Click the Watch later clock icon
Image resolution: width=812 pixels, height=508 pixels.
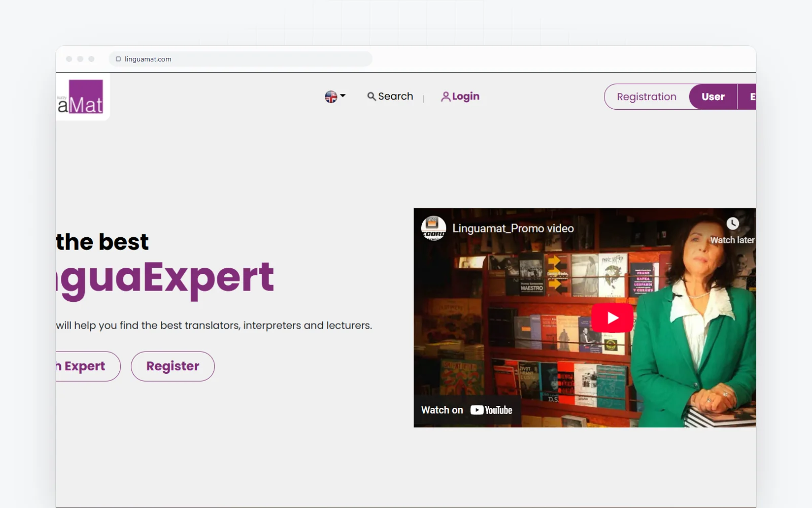(732, 224)
